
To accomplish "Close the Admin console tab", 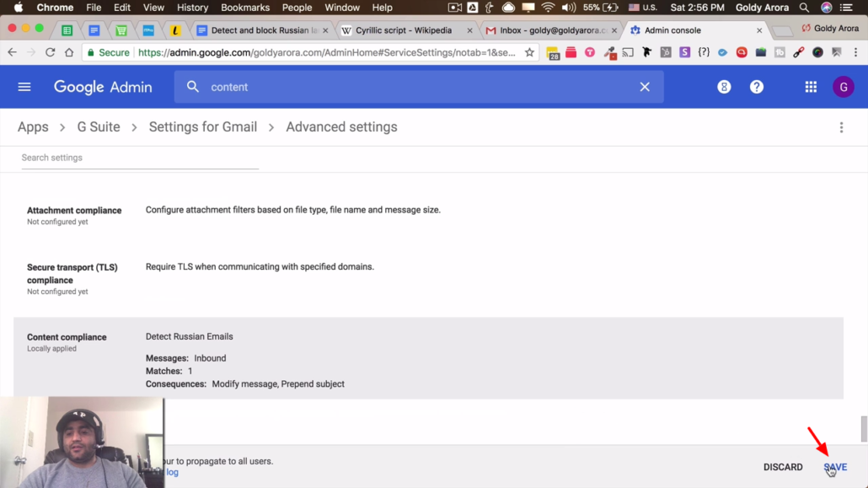I will [759, 30].
